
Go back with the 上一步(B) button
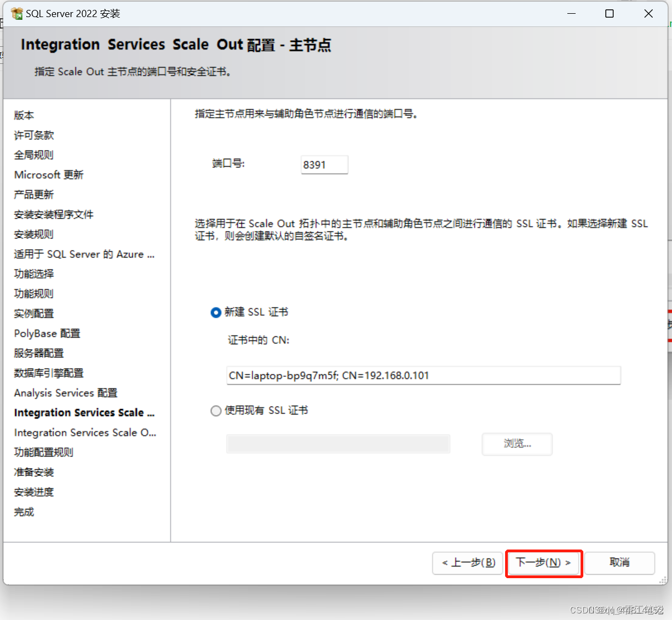(468, 563)
